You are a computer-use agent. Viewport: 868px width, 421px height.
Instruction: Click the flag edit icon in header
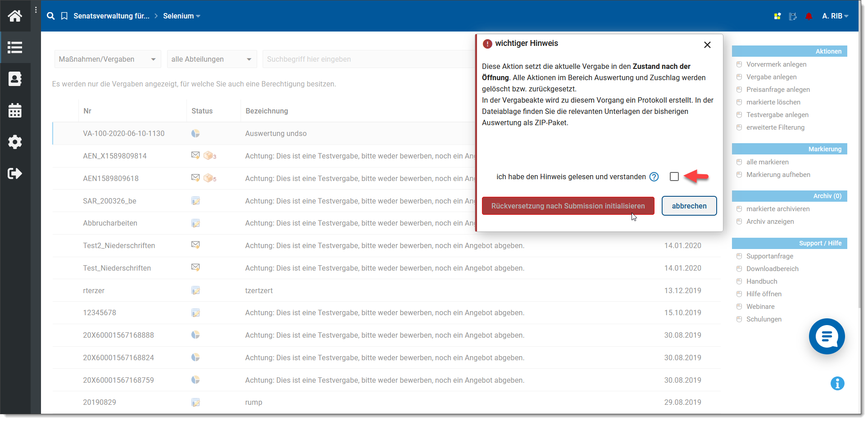point(793,16)
